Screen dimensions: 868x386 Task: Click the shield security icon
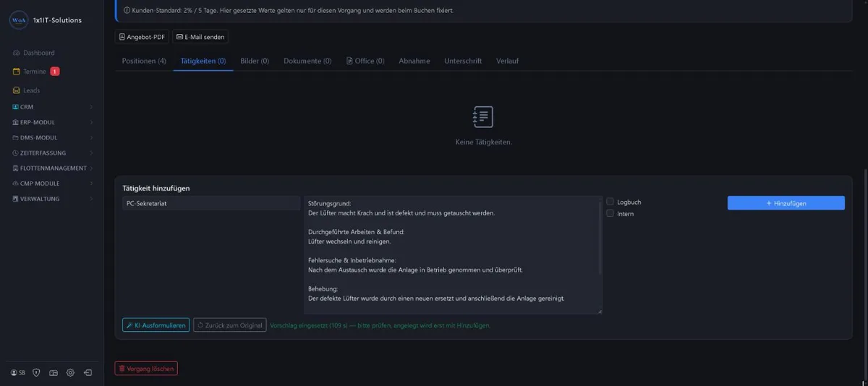[x=35, y=373]
